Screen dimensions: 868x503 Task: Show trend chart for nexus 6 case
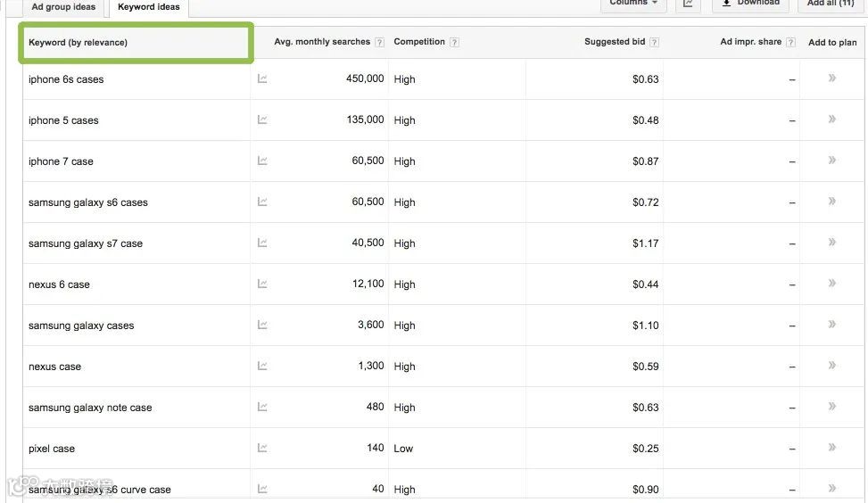pos(262,284)
